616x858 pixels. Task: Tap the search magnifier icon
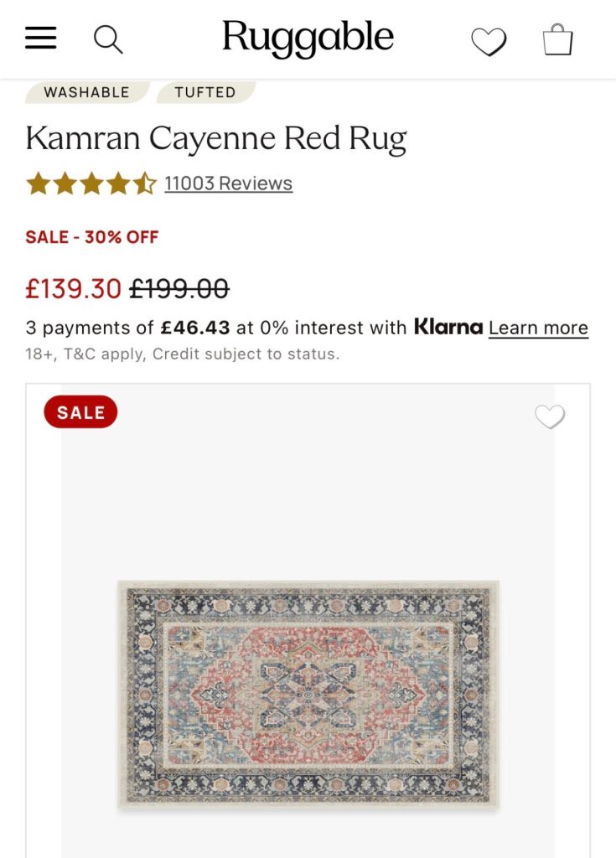point(108,40)
